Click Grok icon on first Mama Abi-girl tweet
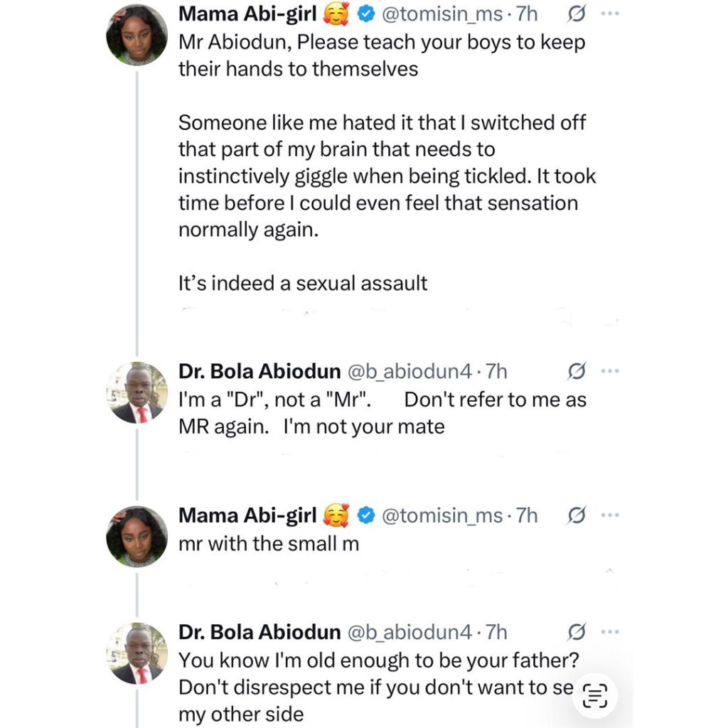This screenshot has width=728, height=728. click(x=578, y=14)
